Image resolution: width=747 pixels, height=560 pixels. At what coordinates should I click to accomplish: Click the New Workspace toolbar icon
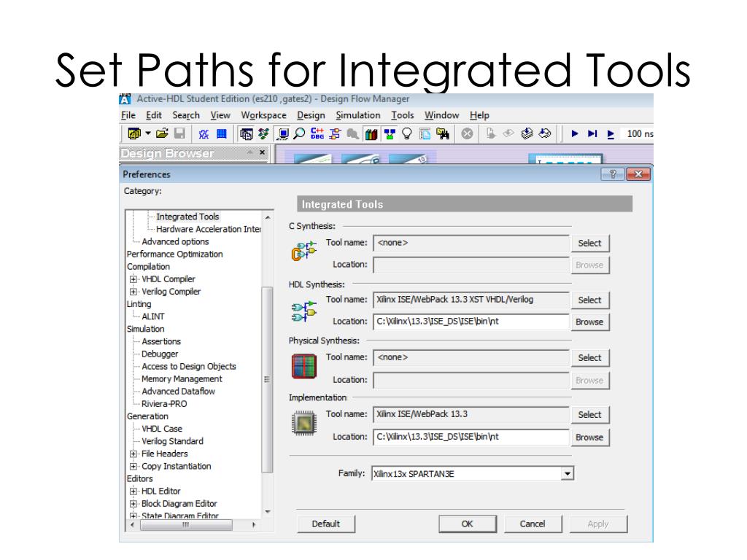[134, 134]
